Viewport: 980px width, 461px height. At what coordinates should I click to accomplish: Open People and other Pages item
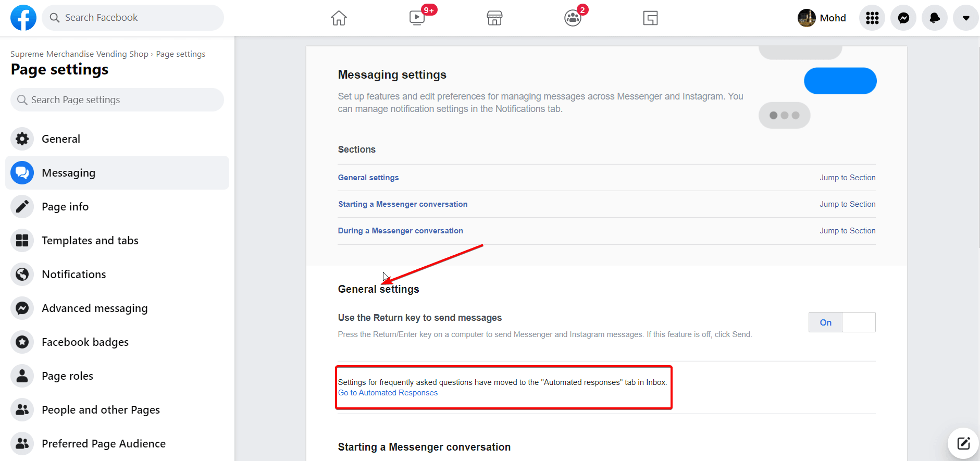pyautogui.click(x=117, y=410)
